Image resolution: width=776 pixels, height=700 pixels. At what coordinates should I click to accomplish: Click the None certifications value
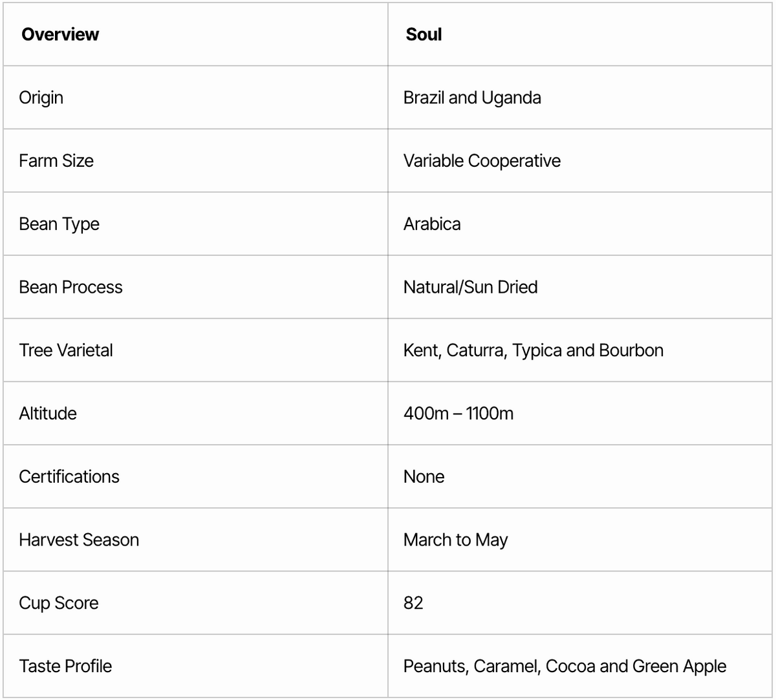[424, 477]
